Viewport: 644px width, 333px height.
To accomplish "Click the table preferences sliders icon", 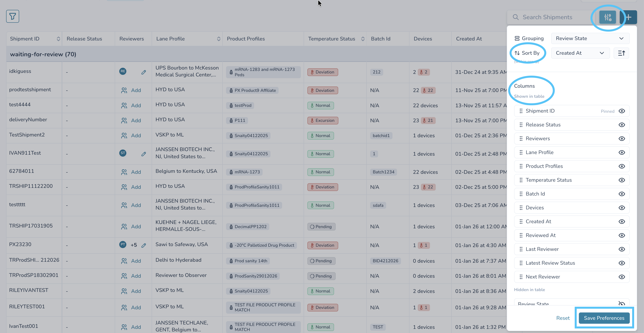I will click(x=607, y=17).
